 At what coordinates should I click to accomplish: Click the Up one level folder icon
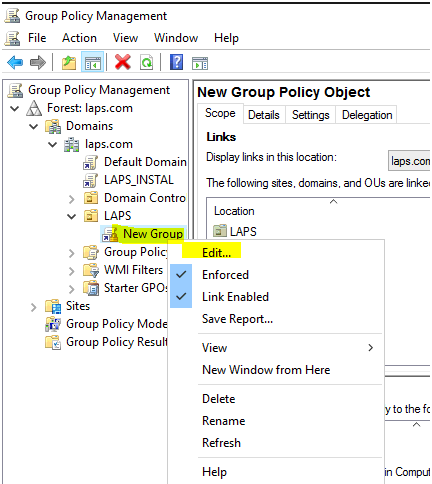click(x=69, y=62)
